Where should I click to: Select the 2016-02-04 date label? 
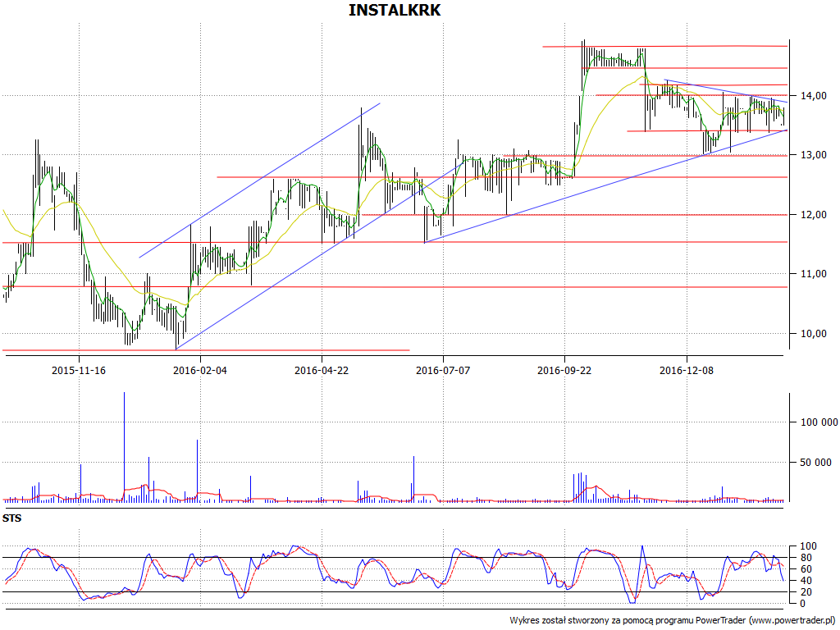click(x=200, y=370)
